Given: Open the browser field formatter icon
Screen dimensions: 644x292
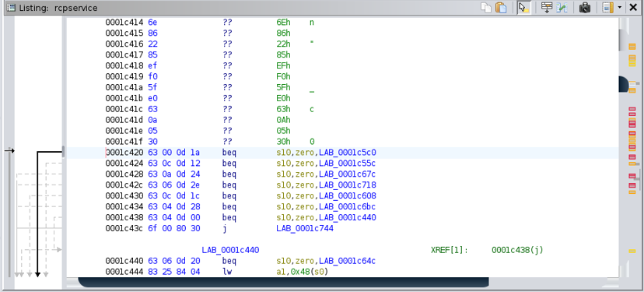Looking at the screenshot, I should pyautogui.click(x=547, y=8).
